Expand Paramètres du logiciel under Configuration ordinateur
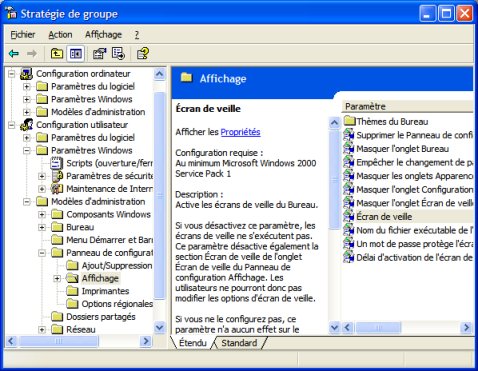Screen dimensions: 478x371 point(27,87)
